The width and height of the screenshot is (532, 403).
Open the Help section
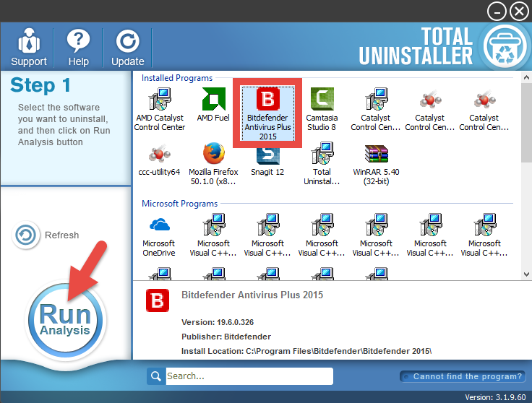[78, 47]
